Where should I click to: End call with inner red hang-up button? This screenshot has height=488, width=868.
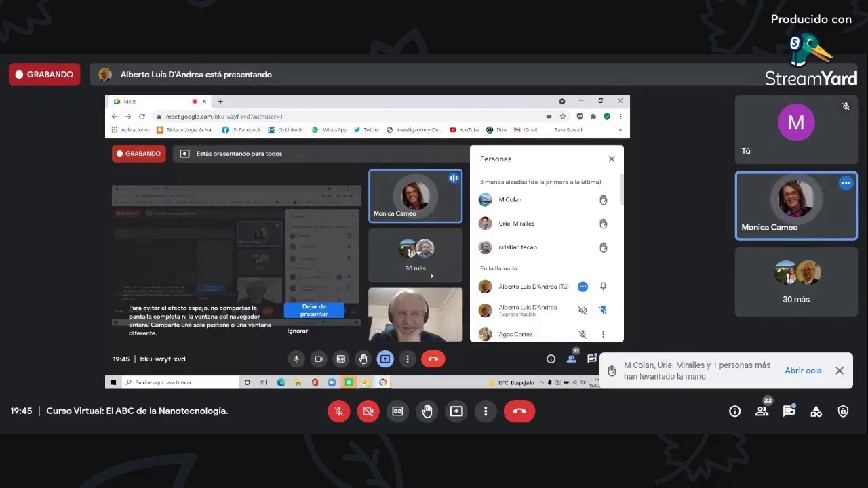point(433,359)
